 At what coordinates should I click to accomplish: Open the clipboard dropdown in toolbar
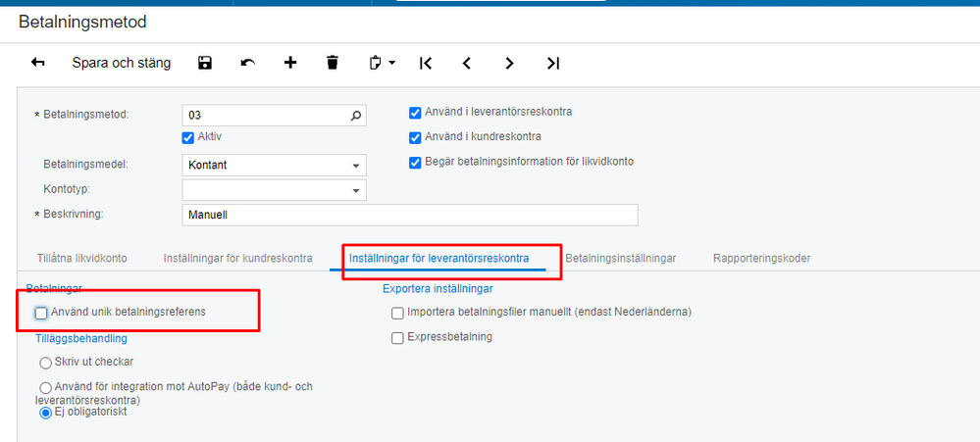(382, 63)
